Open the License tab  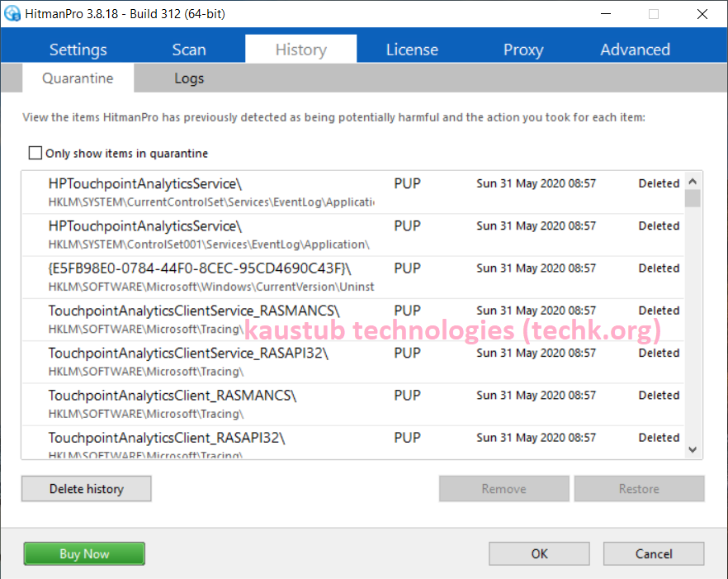point(413,50)
